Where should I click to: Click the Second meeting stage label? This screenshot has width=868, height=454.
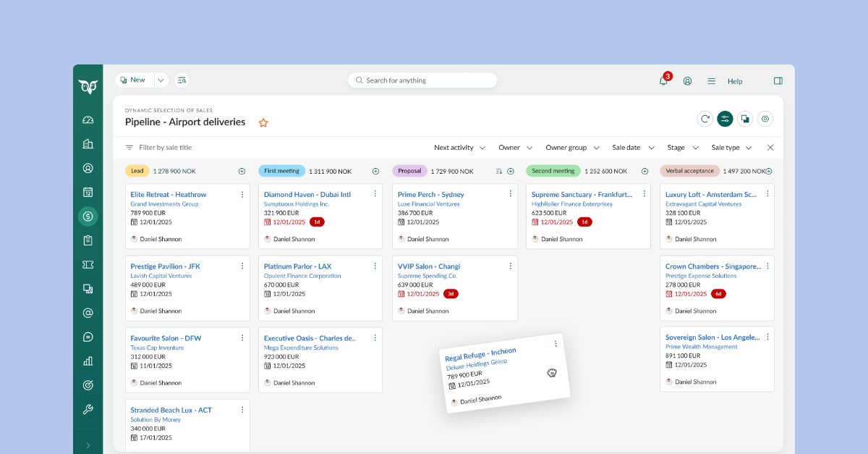tap(553, 172)
